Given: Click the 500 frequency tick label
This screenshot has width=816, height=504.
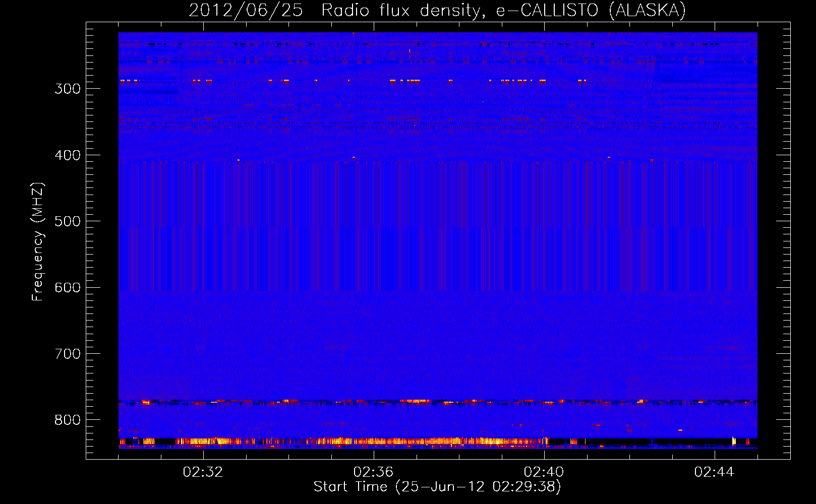Looking at the screenshot, I should [x=68, y=221].
